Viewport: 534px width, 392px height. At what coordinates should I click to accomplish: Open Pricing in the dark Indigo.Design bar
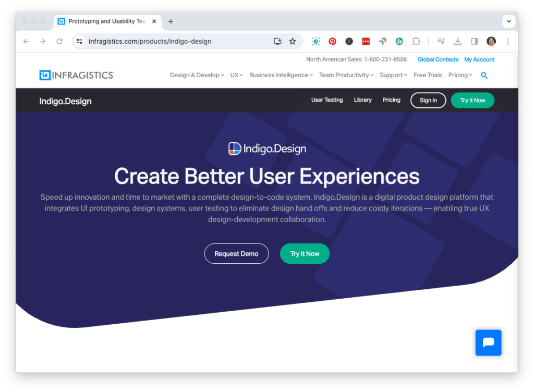click(x=391, y=100)
